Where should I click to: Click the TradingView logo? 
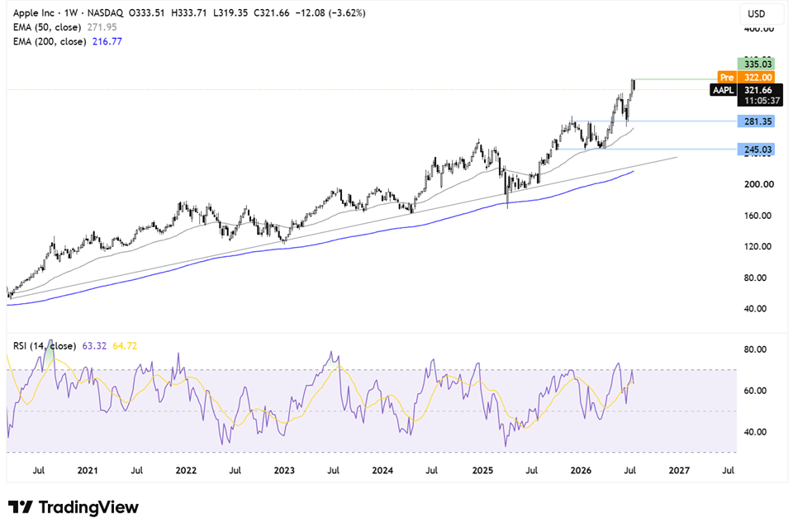[74, 507]
